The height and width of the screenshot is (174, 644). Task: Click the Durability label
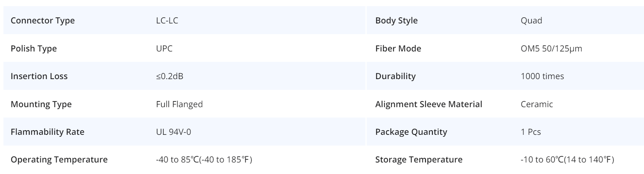[395, 76]
